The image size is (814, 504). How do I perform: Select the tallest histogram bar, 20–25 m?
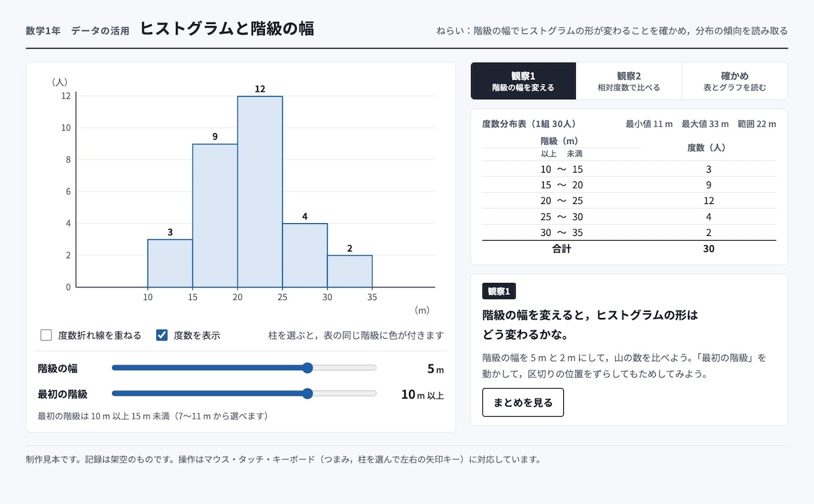260,191
